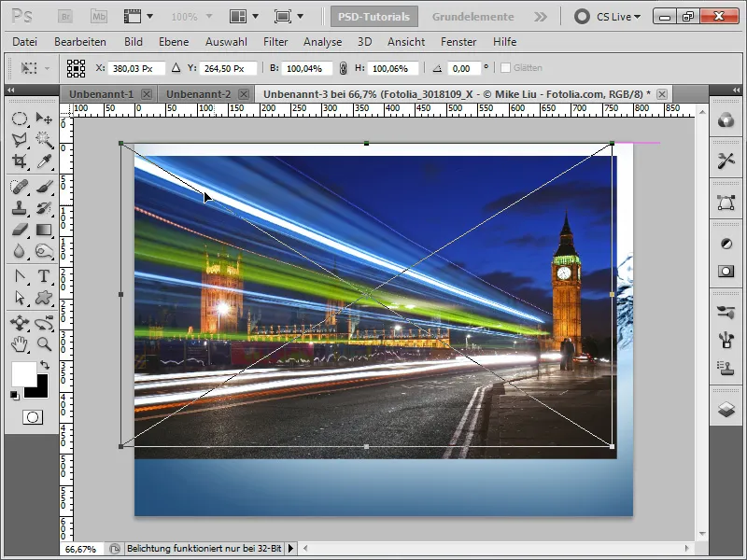The width and height of the screenshot is (747, 560).
Task: Click the width B percentage field
Action: tap(307, 68)
